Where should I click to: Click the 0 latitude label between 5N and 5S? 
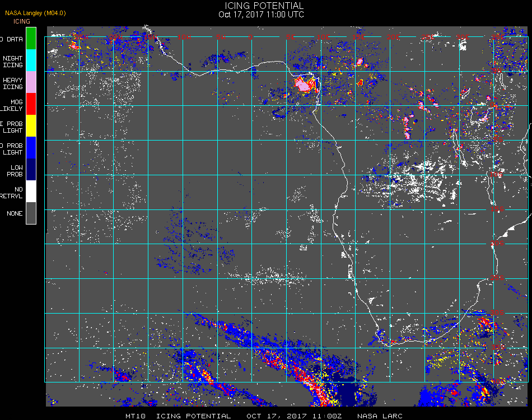[x=493, y=105]
